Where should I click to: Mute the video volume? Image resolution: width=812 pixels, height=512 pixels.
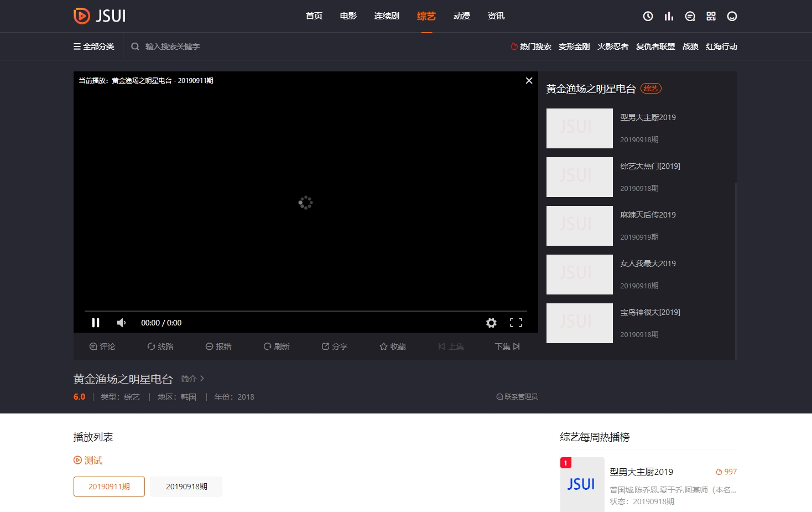(x=121, y=322)
